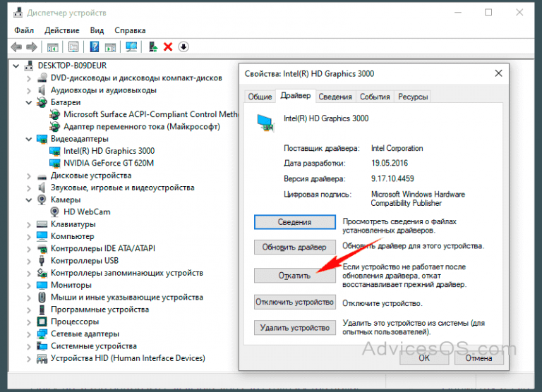The height and width of the screenshot is (392, 542).
Task: Click the Отмена cancel button
Action: pyautogui.click(x=478, y=358)
